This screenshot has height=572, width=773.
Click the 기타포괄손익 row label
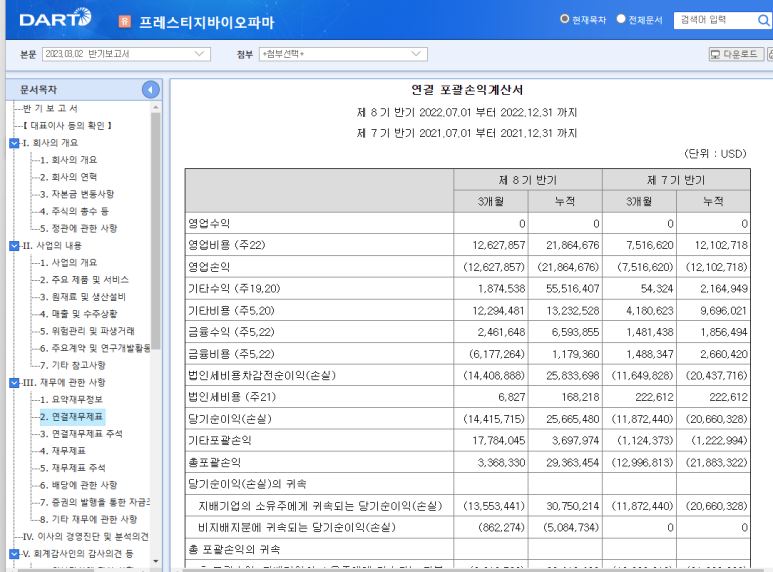pyautogui.click(x=219, y=440)
